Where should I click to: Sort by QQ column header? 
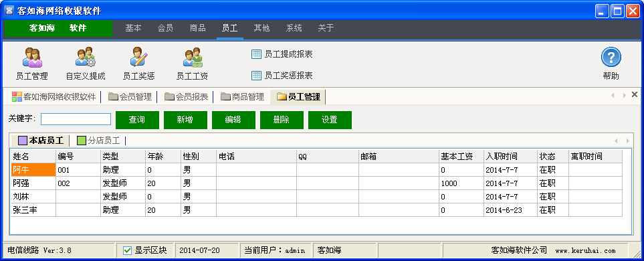click(x=328, y=157)
